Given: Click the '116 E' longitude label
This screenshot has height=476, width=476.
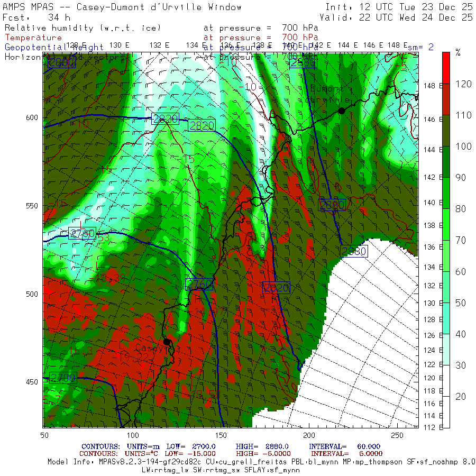Looking at the screenshot, I should click(x=433, y=404).
